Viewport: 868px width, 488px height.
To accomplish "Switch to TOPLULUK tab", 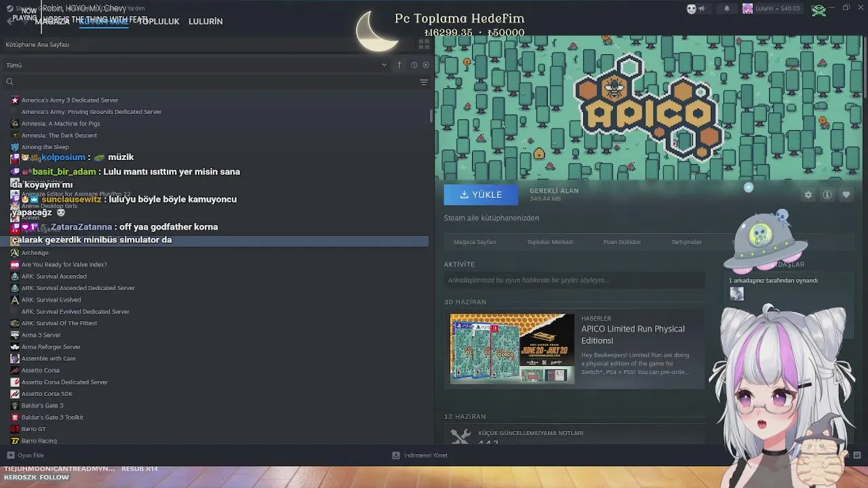I will click(158, 22).
